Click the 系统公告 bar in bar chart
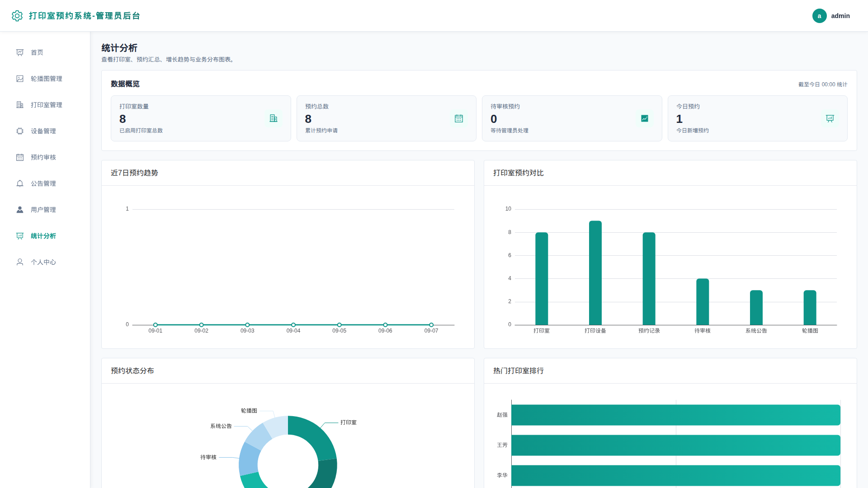The width and height of the screenshot is (868, 488). [x=756, y=307]
